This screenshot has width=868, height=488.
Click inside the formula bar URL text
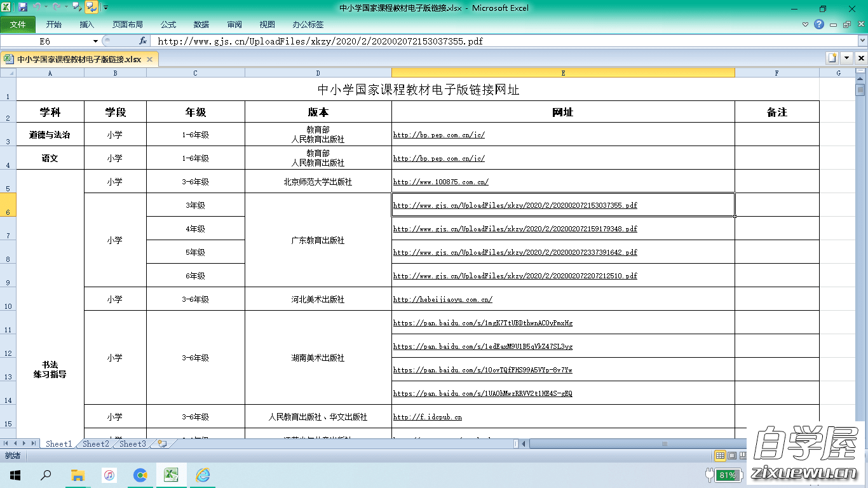(x=320, y=41)
